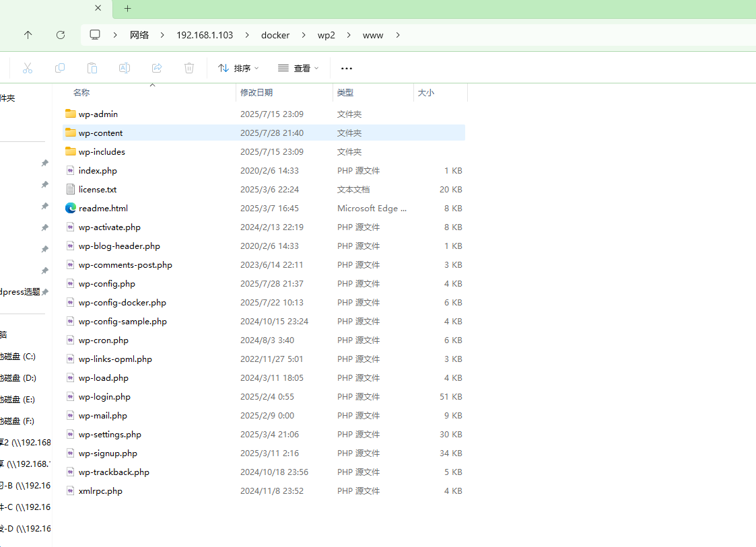Click the file icon beside wp-activate.php
This screenshot has width=756, height=547.
point(71,227)
